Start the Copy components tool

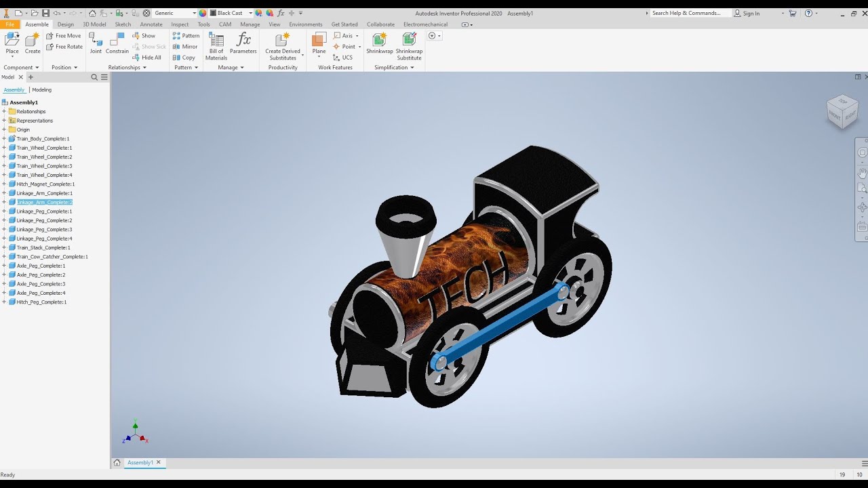[184, 58]
